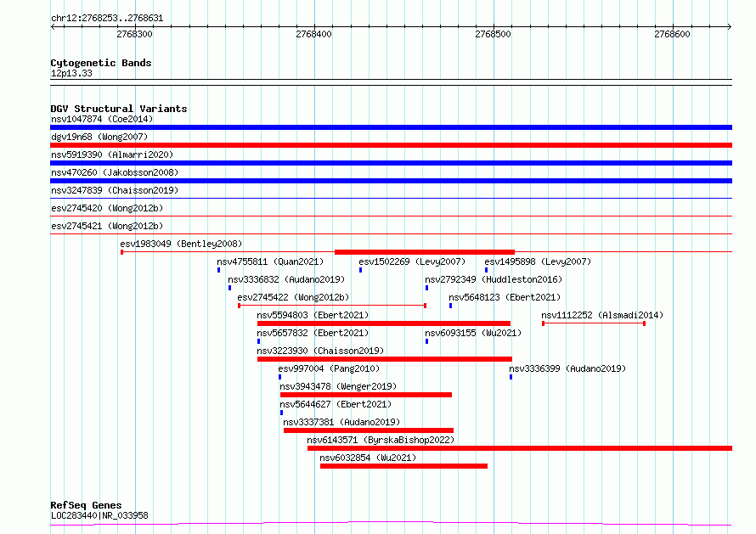The height and width of the screenshot is (534, 756).
Task: Click nsv3336399 (Audano2019) label
Action: (567, 368)
